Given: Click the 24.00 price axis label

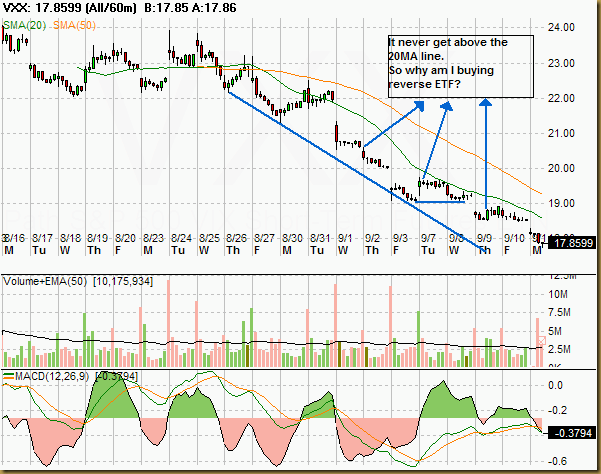Looking at the screenshot, I should pos(562,28).
